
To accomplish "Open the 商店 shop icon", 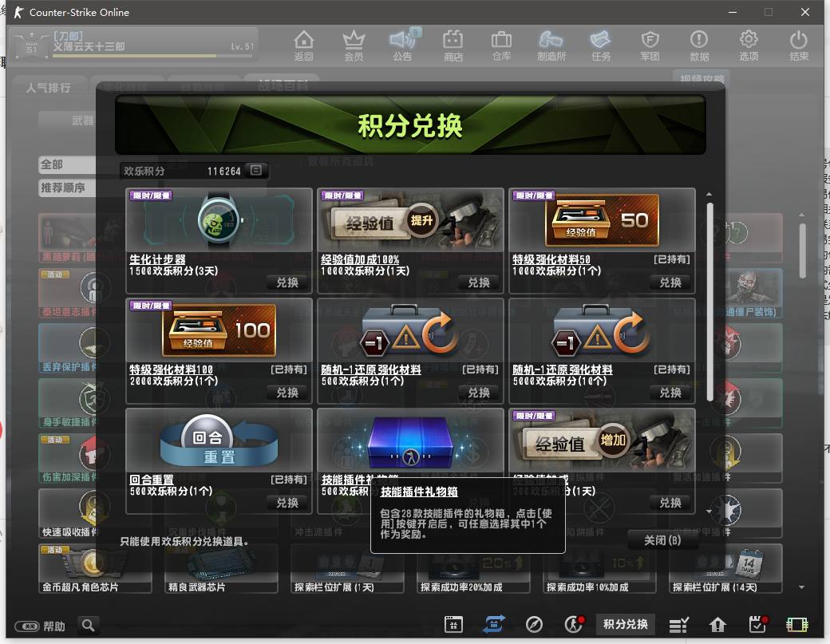I will point(453,45).
